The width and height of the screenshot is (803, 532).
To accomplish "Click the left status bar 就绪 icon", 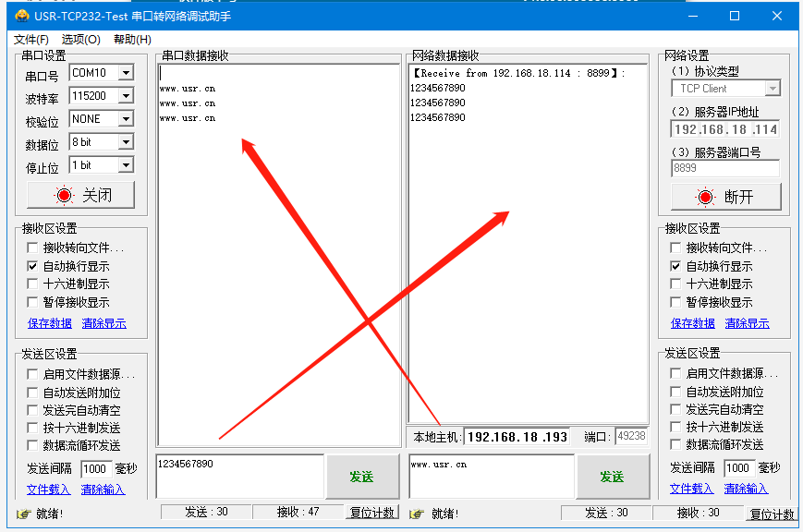I will [x=23, y=514].
